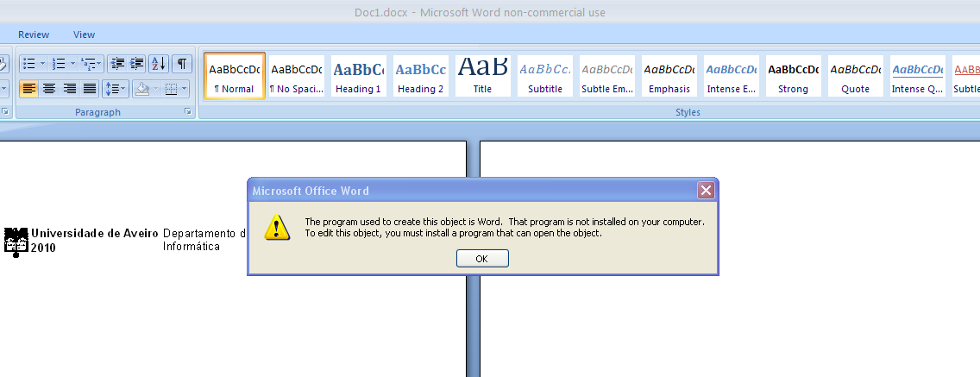Apply Intense Quote style

(918, 76)
